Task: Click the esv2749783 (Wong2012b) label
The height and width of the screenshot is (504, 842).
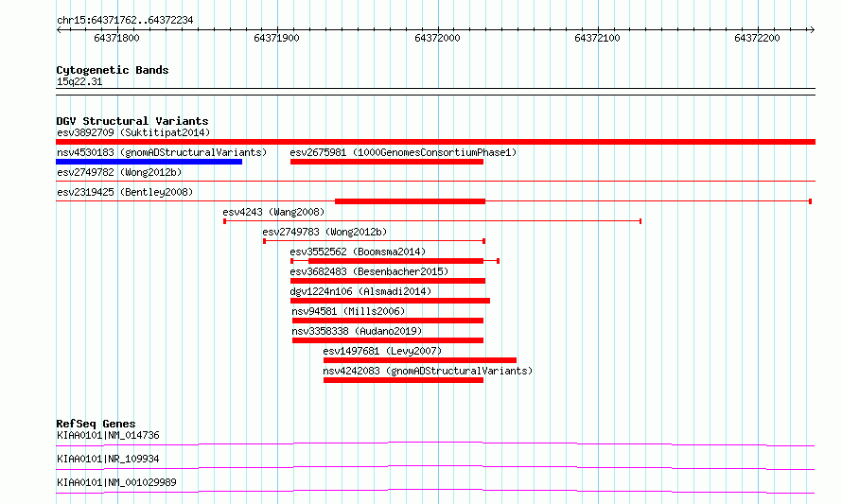Action: [x=325, y=232]
